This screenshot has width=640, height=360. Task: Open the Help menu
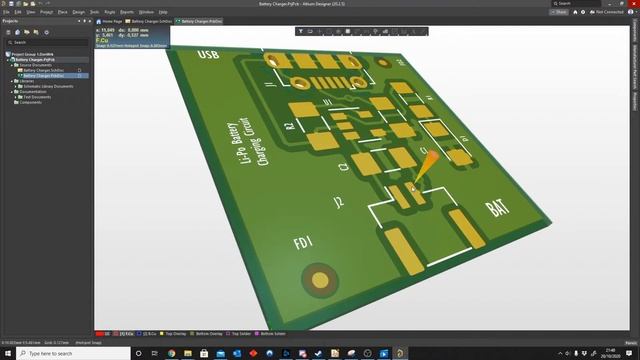163,12
